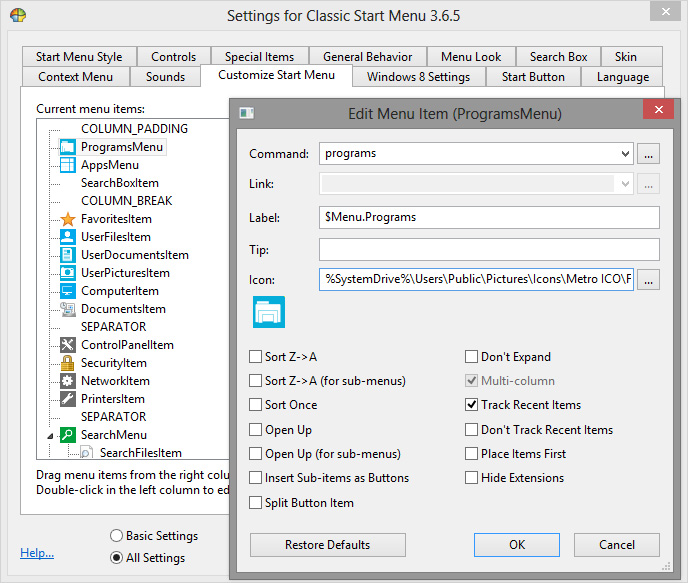The width and height of the screenshot is (688, 583).
Task: Check the Don't Expand option
Action: click(471, 356)
